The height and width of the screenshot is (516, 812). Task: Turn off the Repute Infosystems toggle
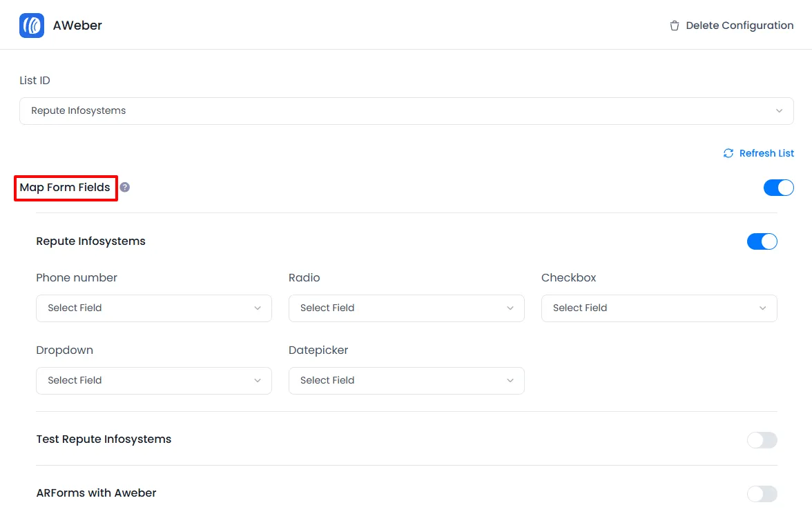pos(762,241)
